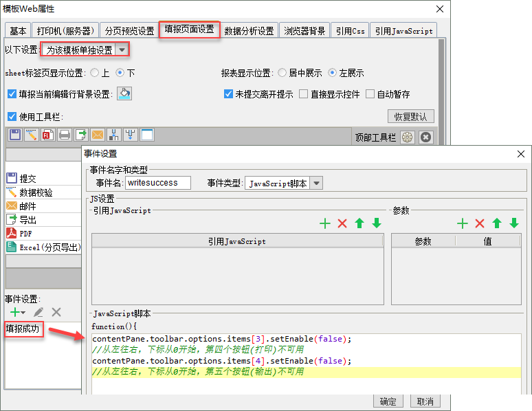Switch to 引用JavaScript tab
The height and width of the screenshot is (411, 532).
(403, 31)
